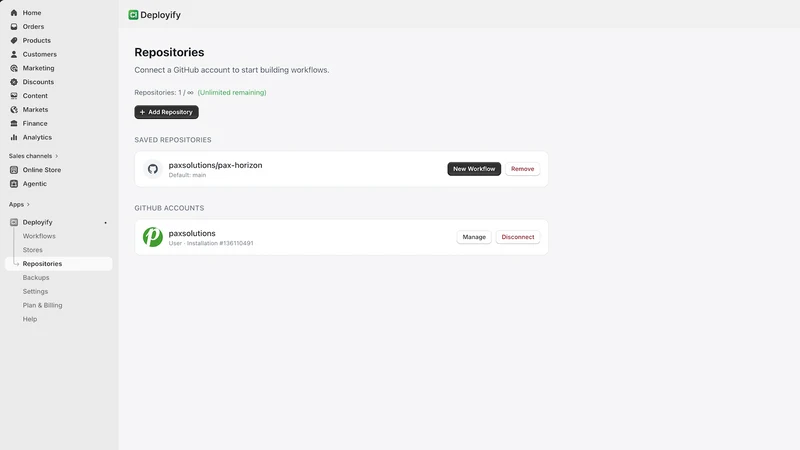Open Settings under Deployify
800x450 pixels.
(x=35, y=291)
